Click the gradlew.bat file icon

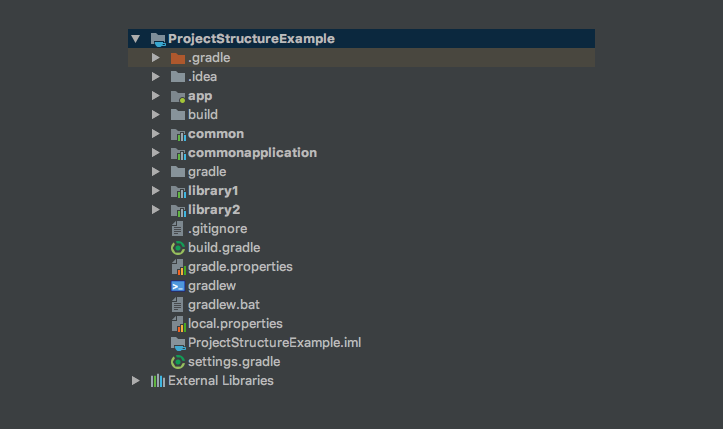(x=178, y=305)
